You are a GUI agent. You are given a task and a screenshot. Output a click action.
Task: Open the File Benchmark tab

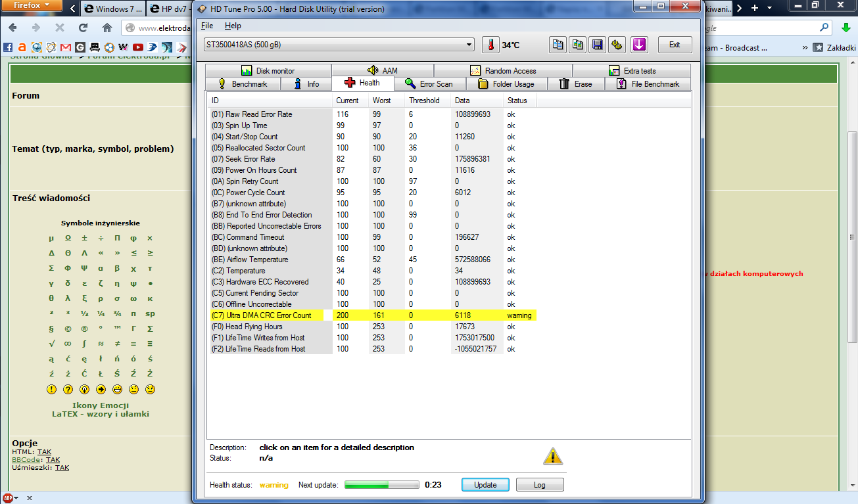click(648, 84)
